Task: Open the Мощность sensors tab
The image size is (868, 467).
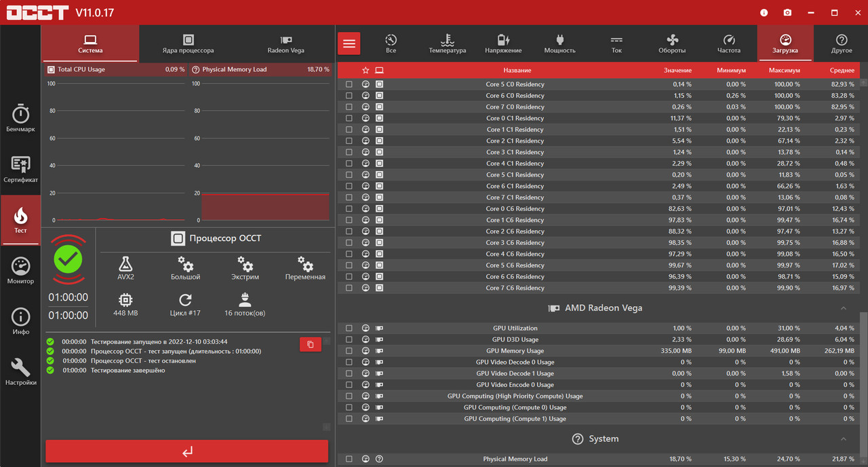Action: 559,43
